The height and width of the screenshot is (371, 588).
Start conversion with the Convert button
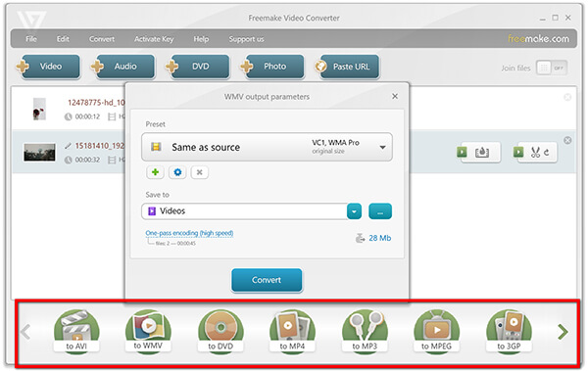pos(267,280)
